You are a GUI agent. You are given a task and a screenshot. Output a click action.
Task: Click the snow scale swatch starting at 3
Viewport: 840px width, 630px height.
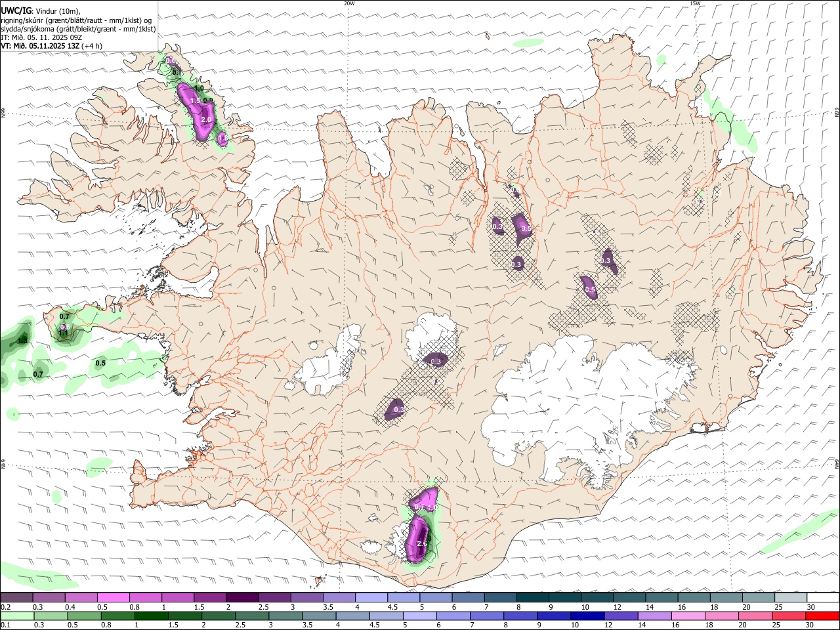click(306, 598)
